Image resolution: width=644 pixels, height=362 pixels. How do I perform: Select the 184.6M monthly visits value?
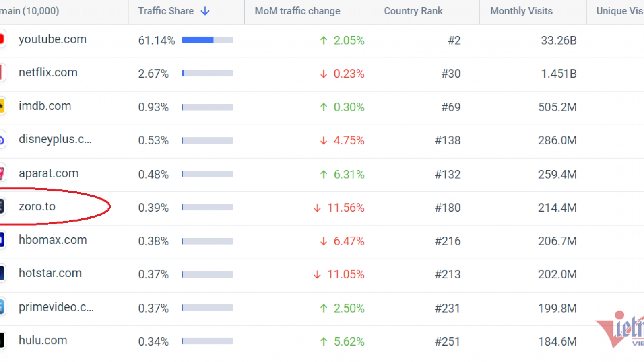[557, 341]
